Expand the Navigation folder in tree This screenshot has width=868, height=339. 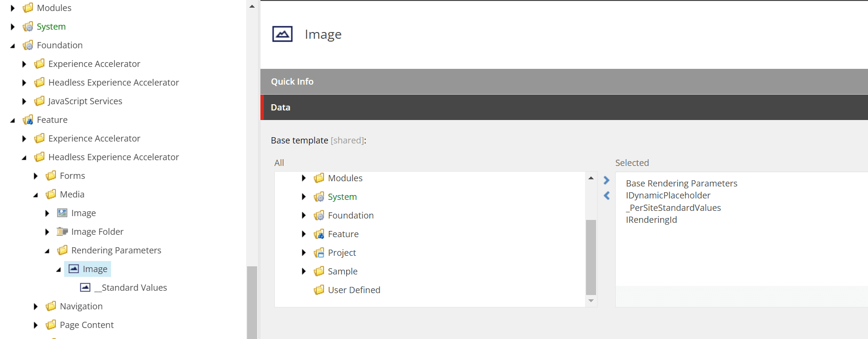[35, 306]
